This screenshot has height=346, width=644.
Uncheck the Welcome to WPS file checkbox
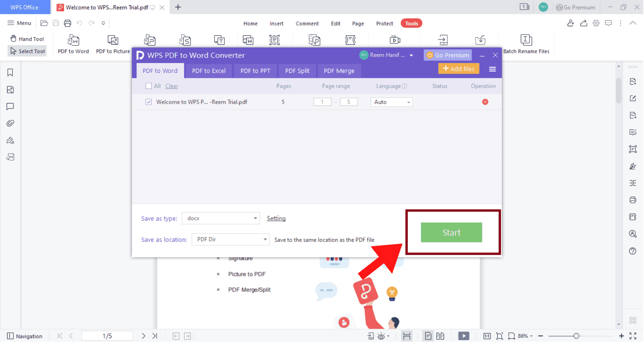coord(149,102)
